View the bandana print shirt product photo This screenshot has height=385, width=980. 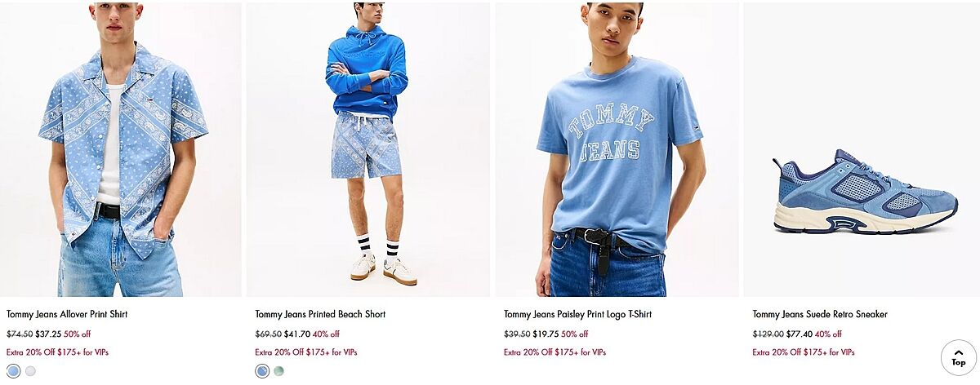pos(121,148)
